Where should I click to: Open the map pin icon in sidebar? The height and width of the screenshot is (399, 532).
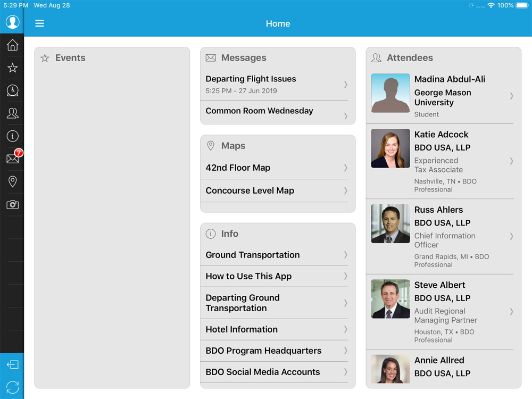[13, 181]
